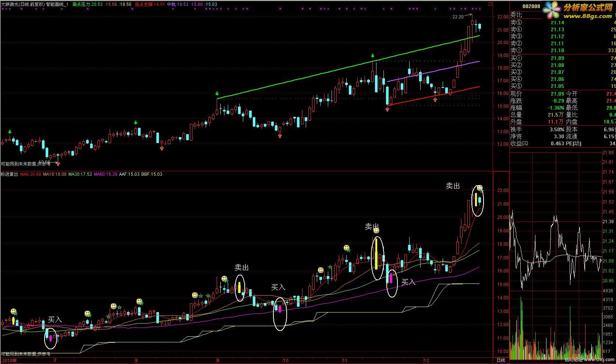
Task: Click the 收益(三) value 0.463
Action: coord(557,143)
